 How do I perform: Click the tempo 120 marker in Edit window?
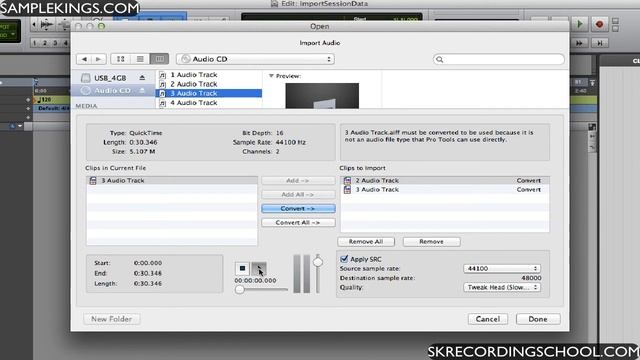(x=45, y=100)
